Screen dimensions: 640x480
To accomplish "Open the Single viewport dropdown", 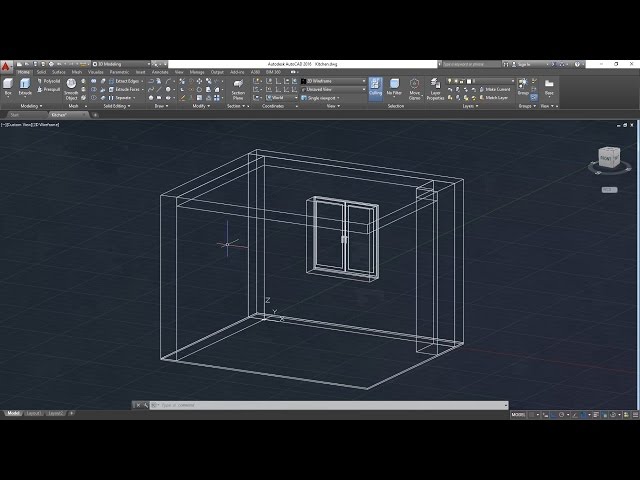I will tap(320, 98).
